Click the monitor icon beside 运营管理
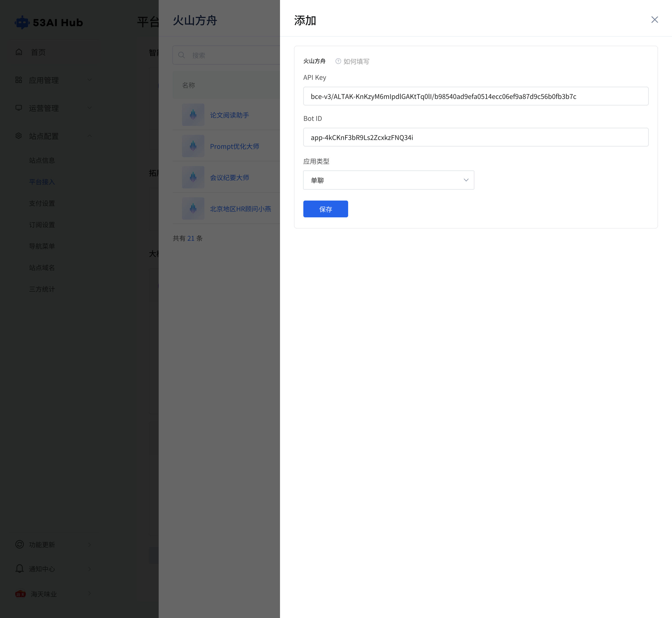 tap(19, 108)
